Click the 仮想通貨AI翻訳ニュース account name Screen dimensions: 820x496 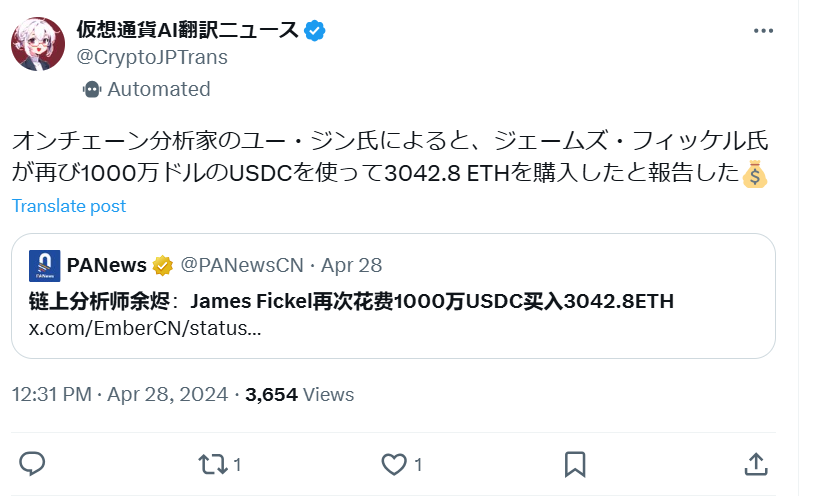[x=188, y=30]
